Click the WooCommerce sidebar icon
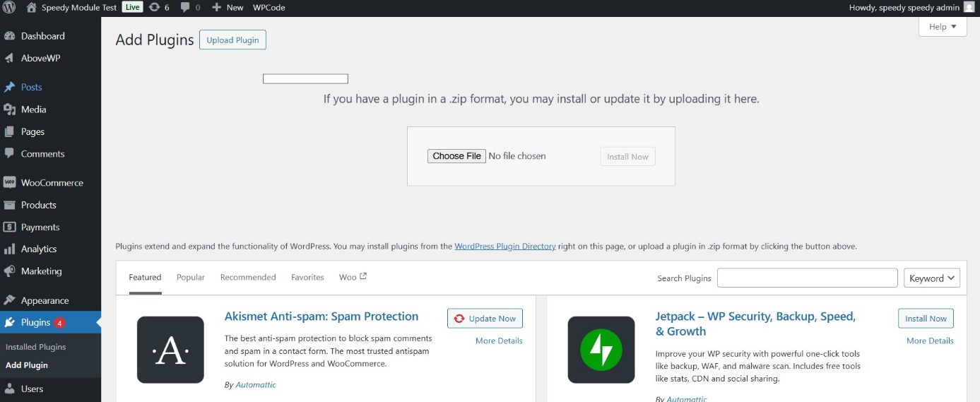Viewport: 980px width, 402px height. (9, 182)
